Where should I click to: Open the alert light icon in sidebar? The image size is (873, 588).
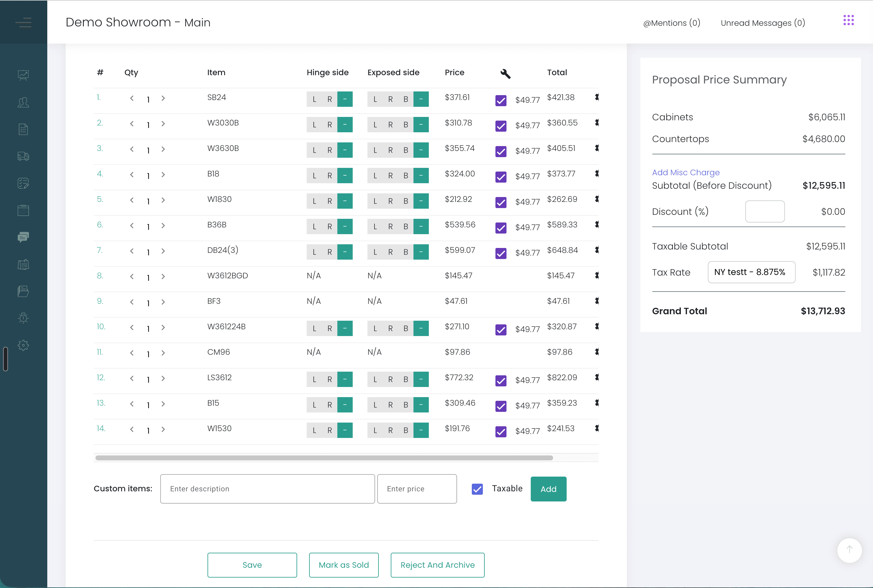(x=23, y=318)
